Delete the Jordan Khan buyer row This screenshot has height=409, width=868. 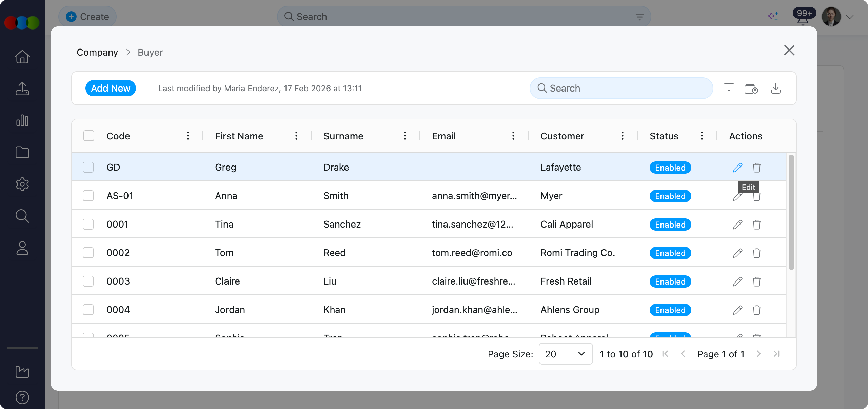756,310
